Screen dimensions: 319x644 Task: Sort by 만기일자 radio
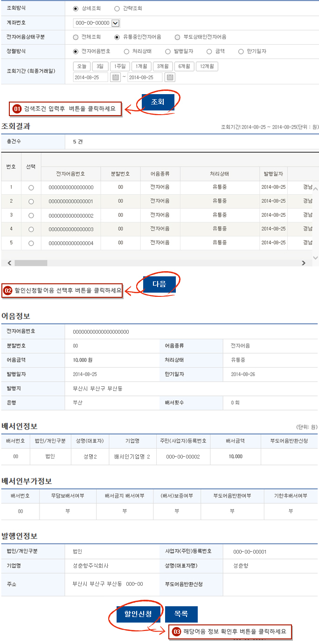pos(241,51)
